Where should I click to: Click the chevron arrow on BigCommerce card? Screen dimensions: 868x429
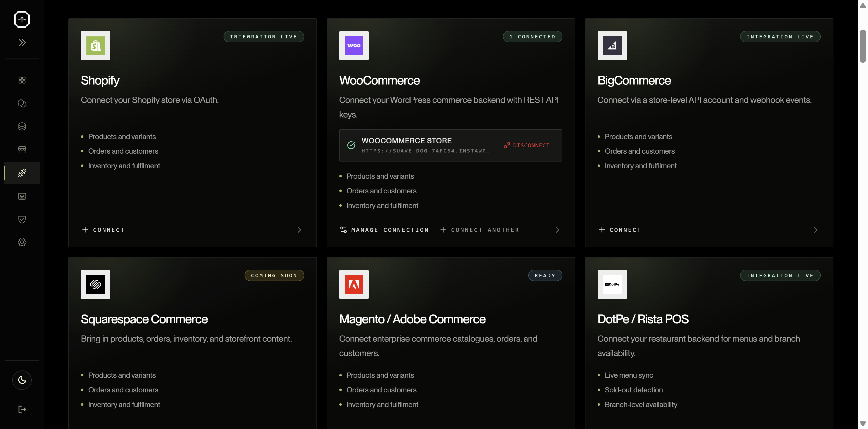[x=816, y=230]
